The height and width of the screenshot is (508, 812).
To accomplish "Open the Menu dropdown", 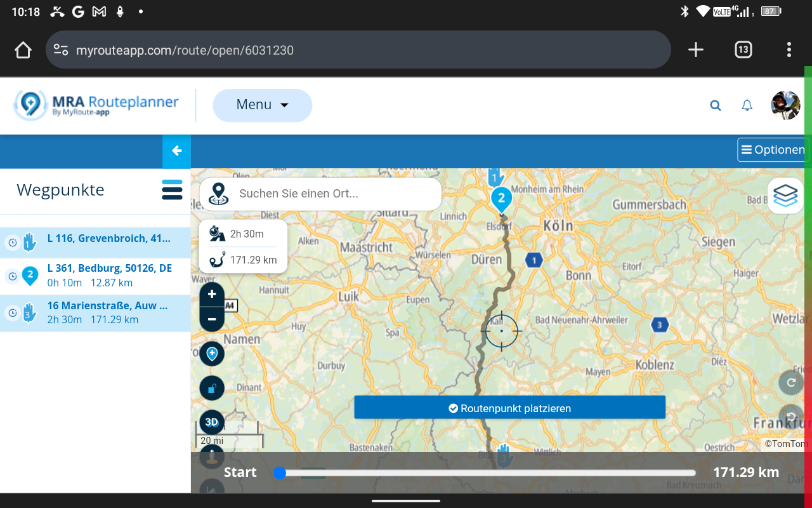I will pos(262,105).
